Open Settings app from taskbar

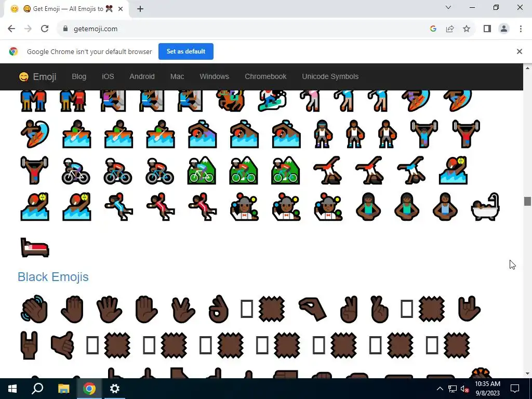pyautogui.click(x=115, y=389)
